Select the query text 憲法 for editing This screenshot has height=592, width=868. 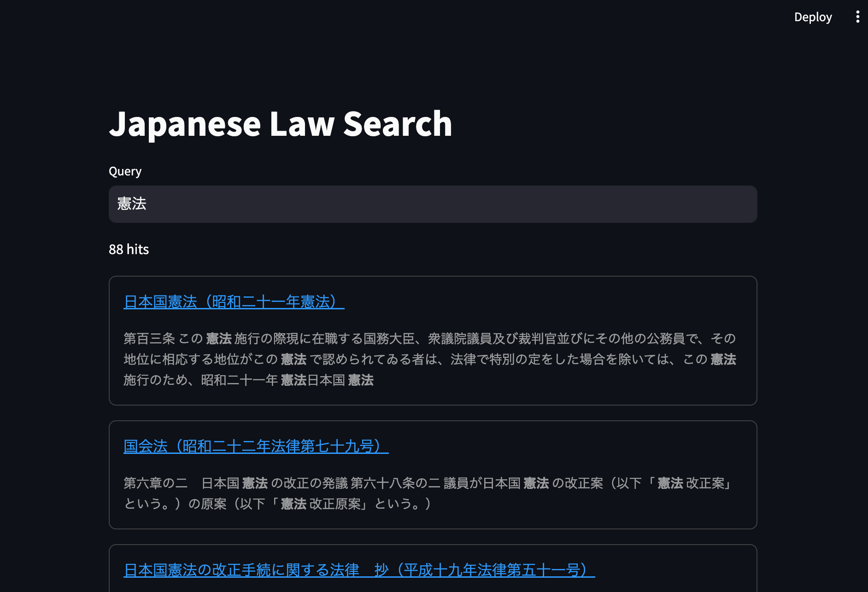[131, 204]
